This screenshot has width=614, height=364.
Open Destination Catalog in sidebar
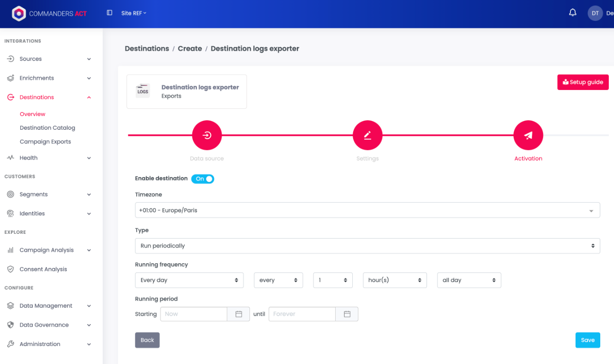pos(47,128)
